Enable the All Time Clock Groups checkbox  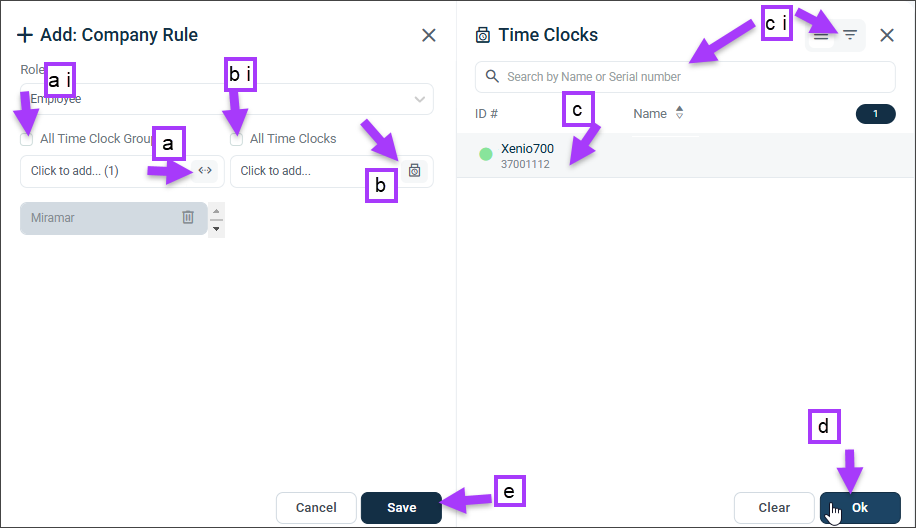26,139
